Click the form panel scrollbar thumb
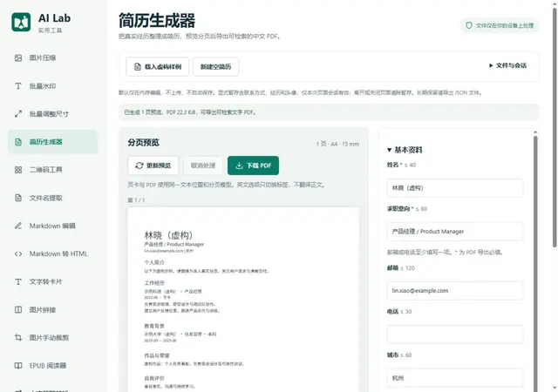The image size is (558, 392). click(535, 263)
